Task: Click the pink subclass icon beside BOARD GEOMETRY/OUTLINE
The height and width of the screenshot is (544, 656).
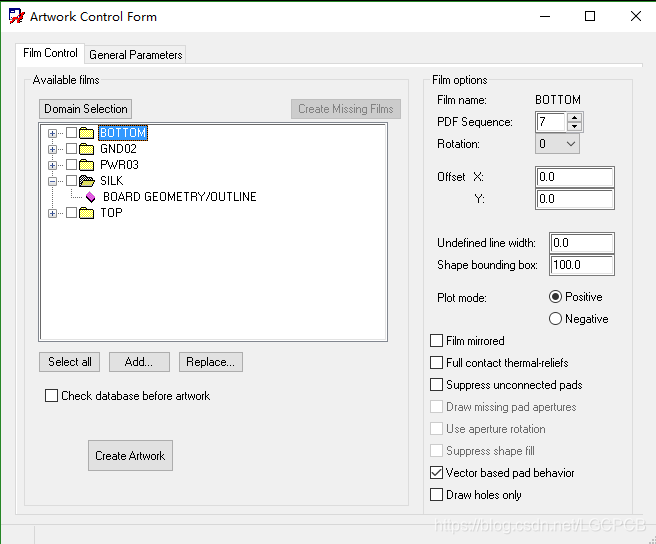Action: coord(90,197)
